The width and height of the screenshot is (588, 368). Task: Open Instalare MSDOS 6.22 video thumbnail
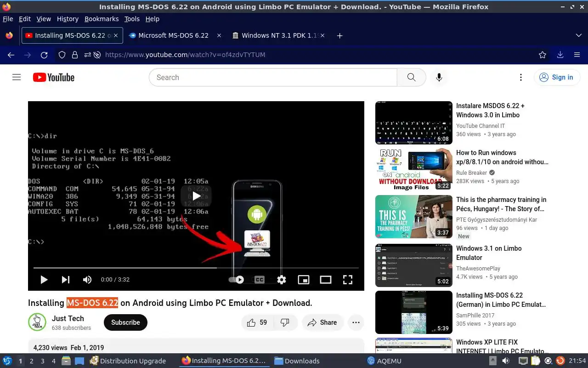click(x=414, y=123)
